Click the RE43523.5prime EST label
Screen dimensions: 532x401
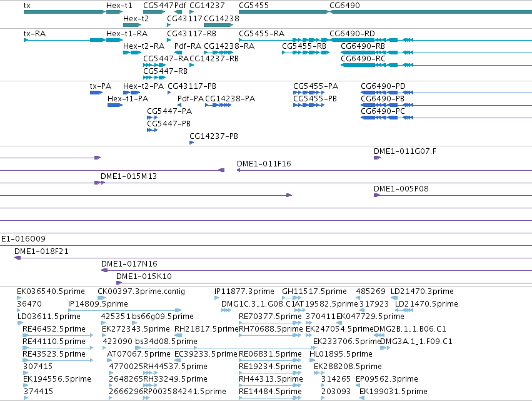point(54,354)
